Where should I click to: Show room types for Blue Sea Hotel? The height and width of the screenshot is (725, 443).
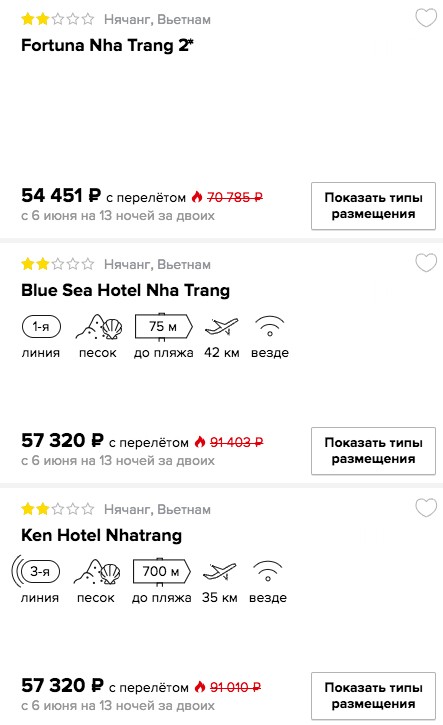point(373,451)
